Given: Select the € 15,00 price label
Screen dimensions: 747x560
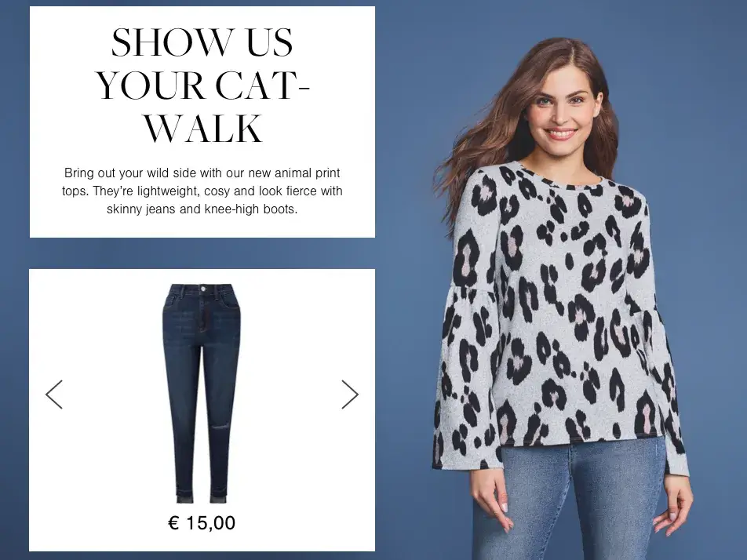Looking at the screenshot, I should (202, 523).
